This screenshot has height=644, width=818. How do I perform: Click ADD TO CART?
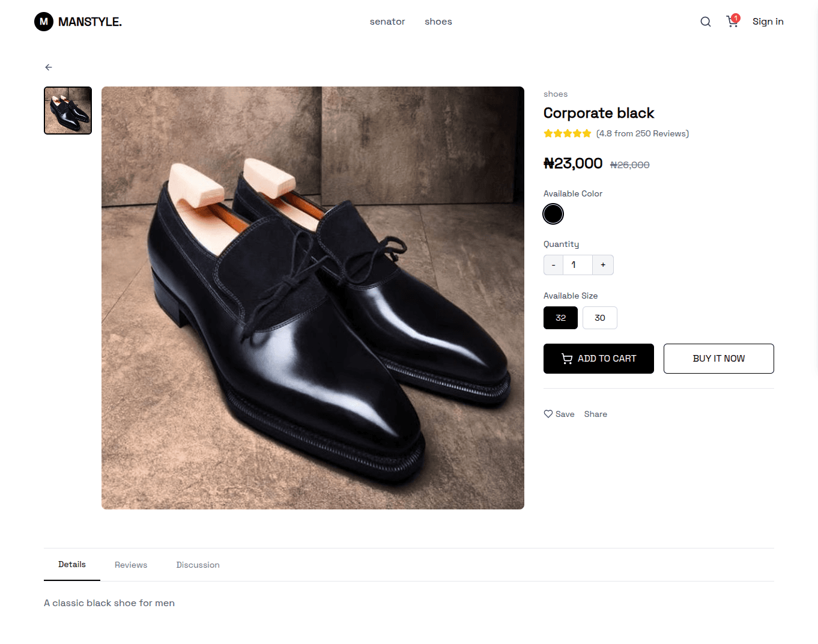[x=598, y=359]
